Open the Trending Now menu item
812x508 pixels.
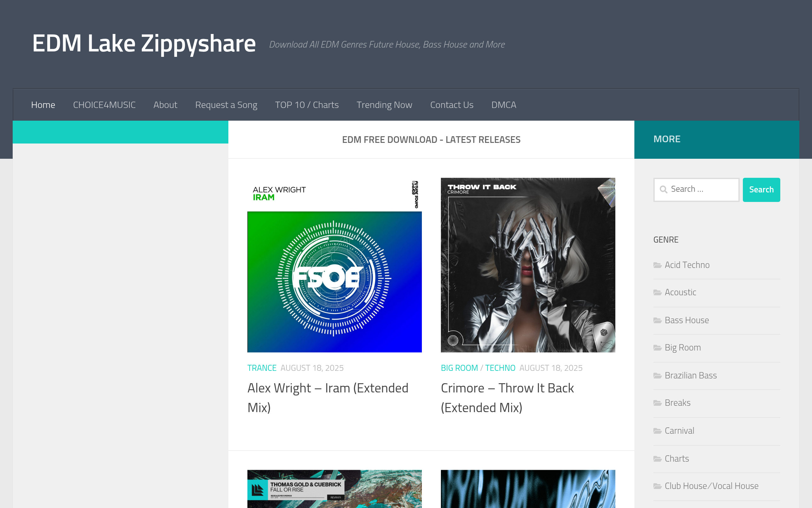pyautogui.click(x=384, y=105)
